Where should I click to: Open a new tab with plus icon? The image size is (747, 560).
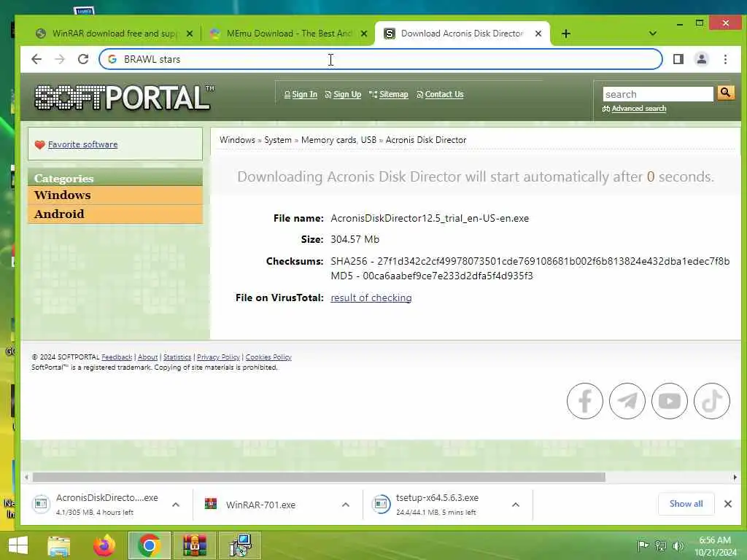(x=566, y=34)
